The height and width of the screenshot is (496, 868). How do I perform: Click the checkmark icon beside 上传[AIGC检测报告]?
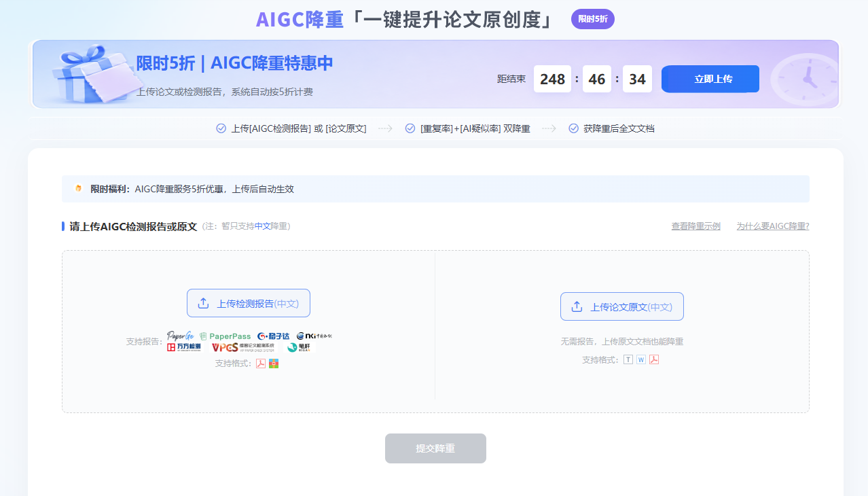pos(221,128)
